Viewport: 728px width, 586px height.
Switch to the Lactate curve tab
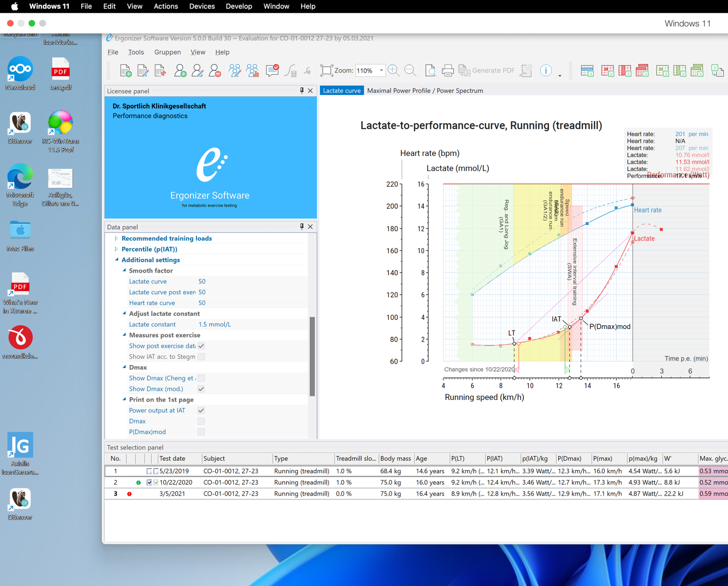pyautogui.click(x=342, y=90)
